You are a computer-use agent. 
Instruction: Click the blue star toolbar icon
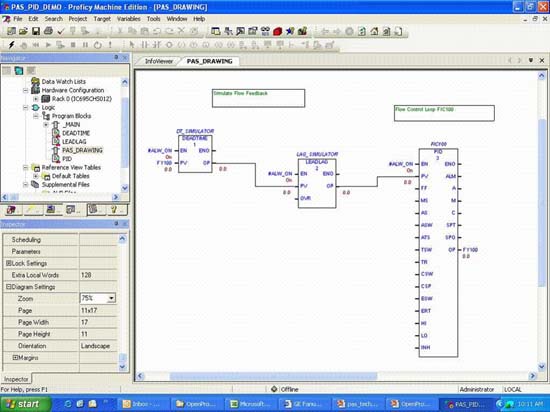click(290, 32)
